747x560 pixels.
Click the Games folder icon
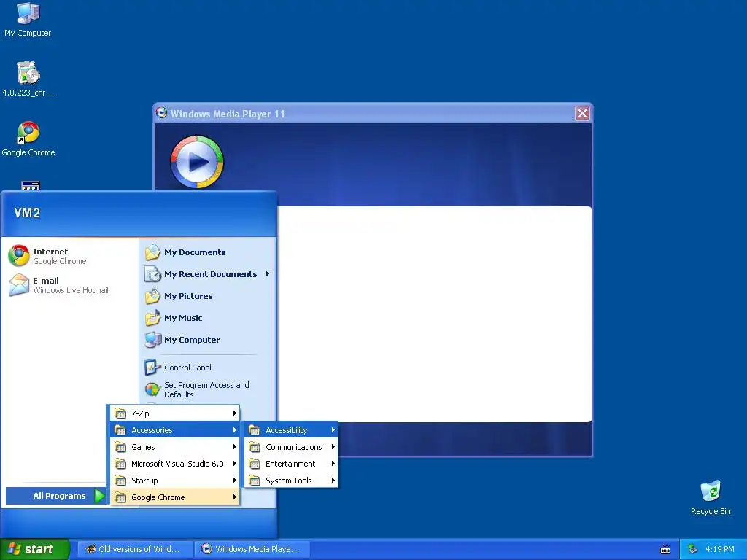pos(120,447)
